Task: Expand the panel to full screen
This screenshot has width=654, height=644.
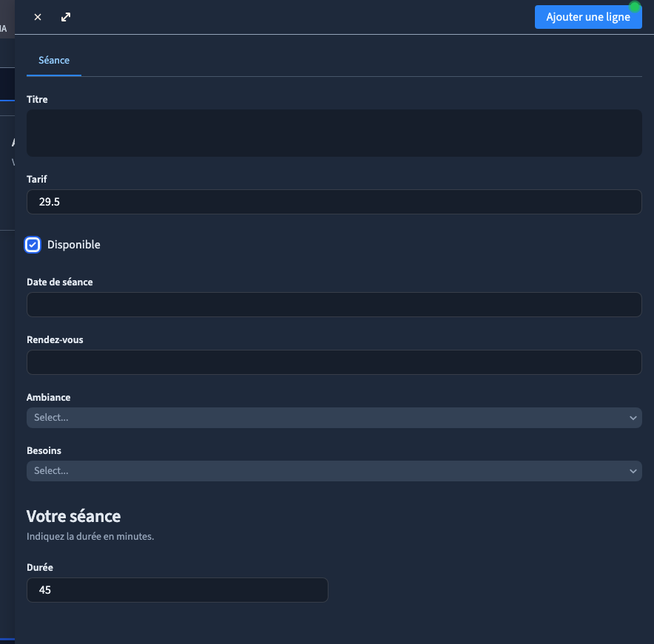Action: coord(66,17)
